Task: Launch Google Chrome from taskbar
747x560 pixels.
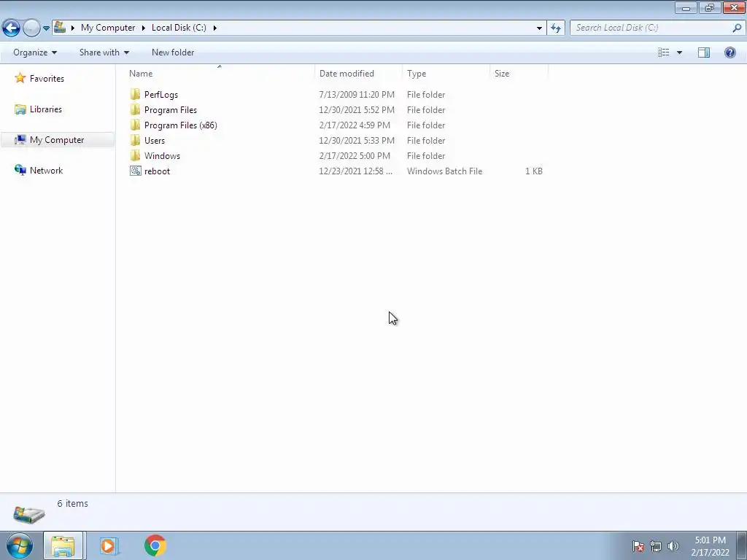Action: (155, 545)
